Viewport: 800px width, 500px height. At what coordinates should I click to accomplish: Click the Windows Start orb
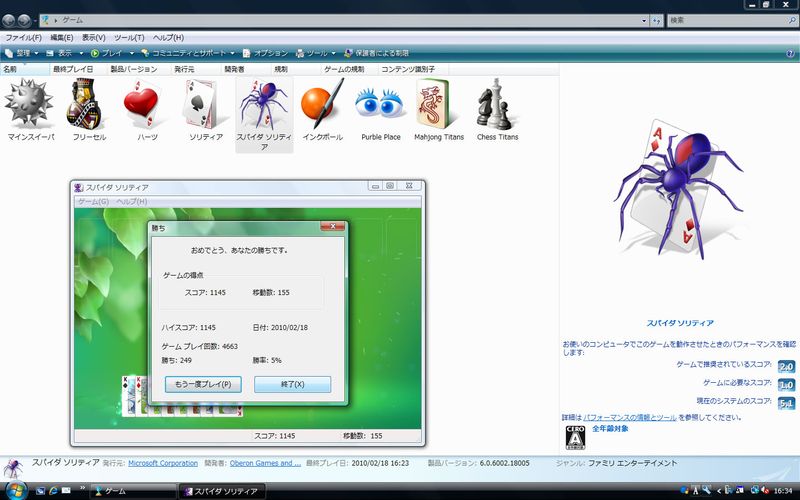tap(16, 490)
